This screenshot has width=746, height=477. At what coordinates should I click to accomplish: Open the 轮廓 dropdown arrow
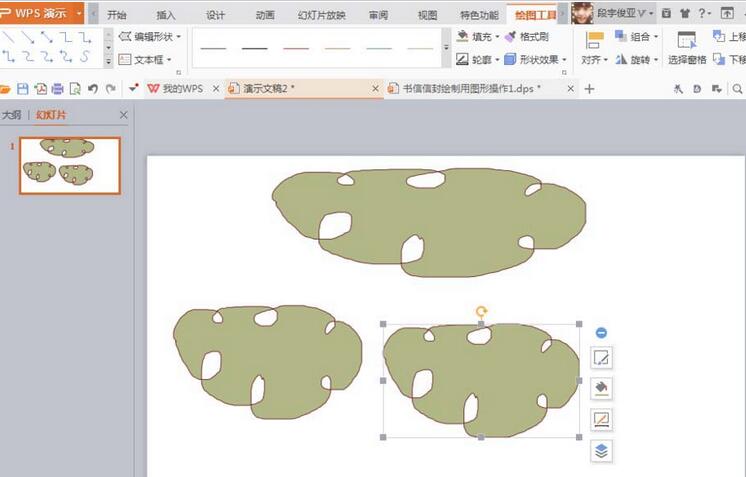click(x=497, y=60)
